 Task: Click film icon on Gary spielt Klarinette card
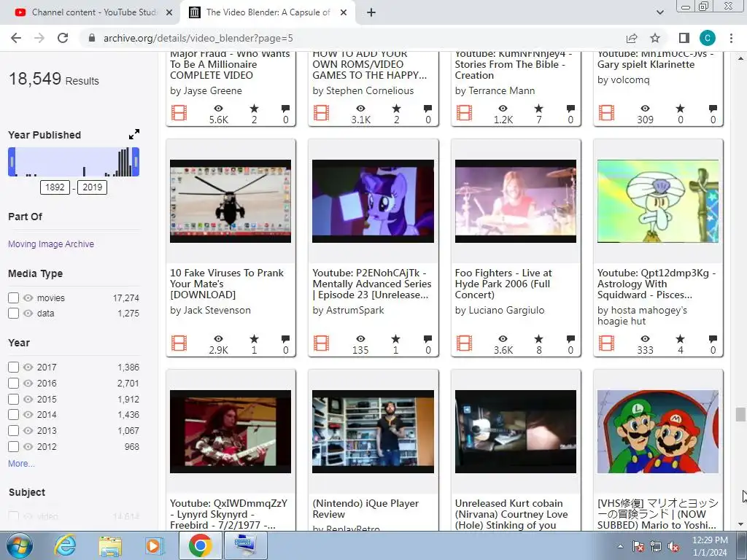click(606, 113)
